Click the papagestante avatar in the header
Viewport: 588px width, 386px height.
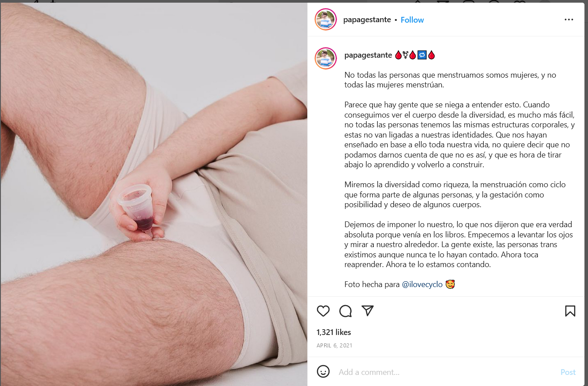pos(325,20)
